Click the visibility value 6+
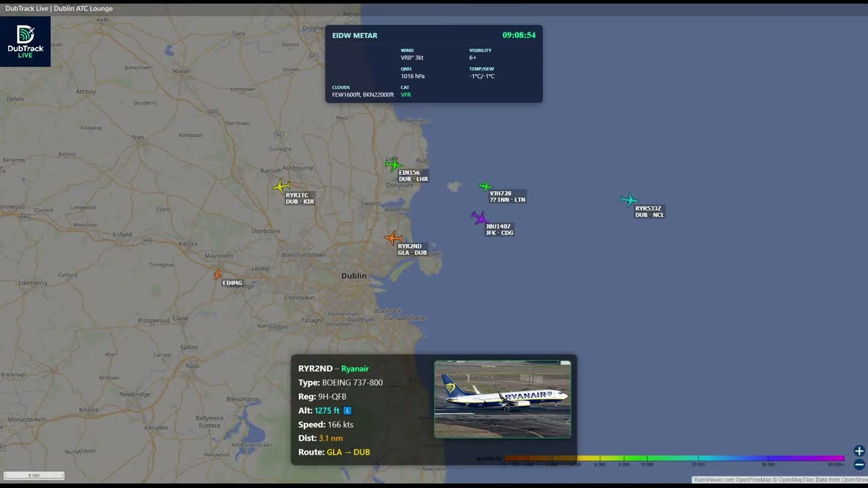This screenshot has height=488, width=868. [473, 58]
